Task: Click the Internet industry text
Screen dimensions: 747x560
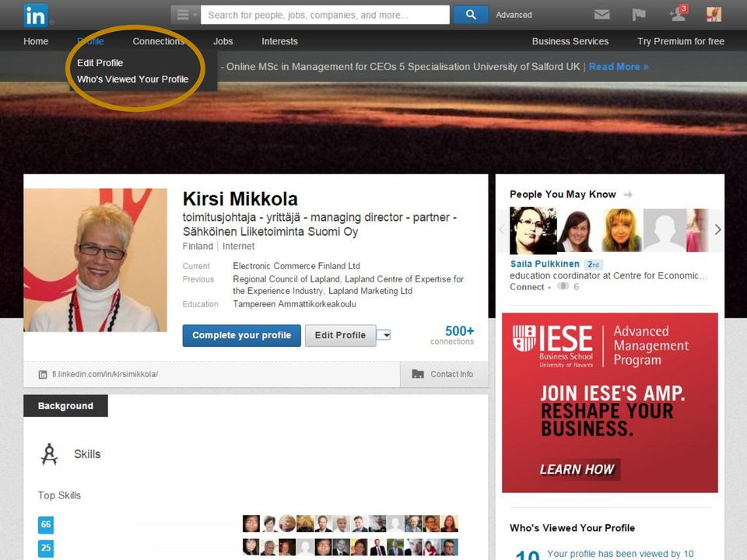Action: tap(238, 247)
